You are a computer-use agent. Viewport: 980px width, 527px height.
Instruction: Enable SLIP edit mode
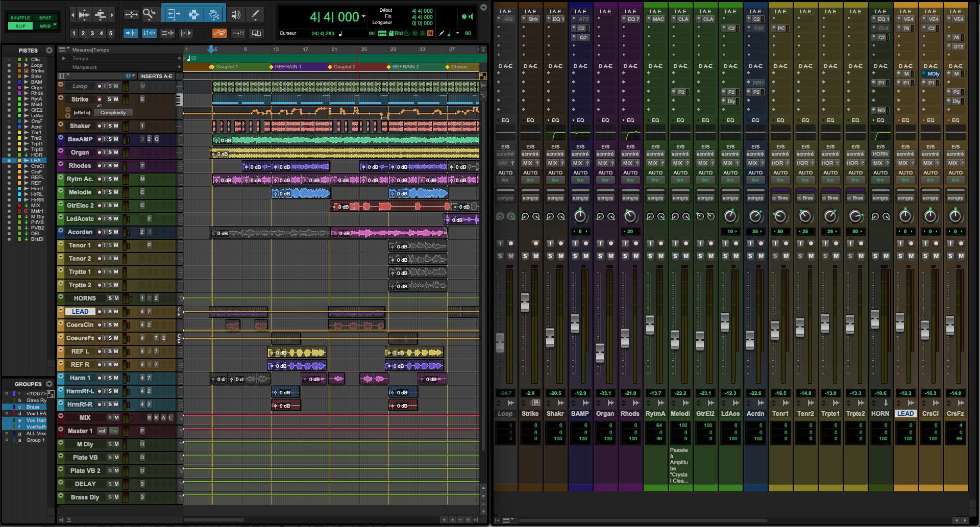tap(20, 26)
